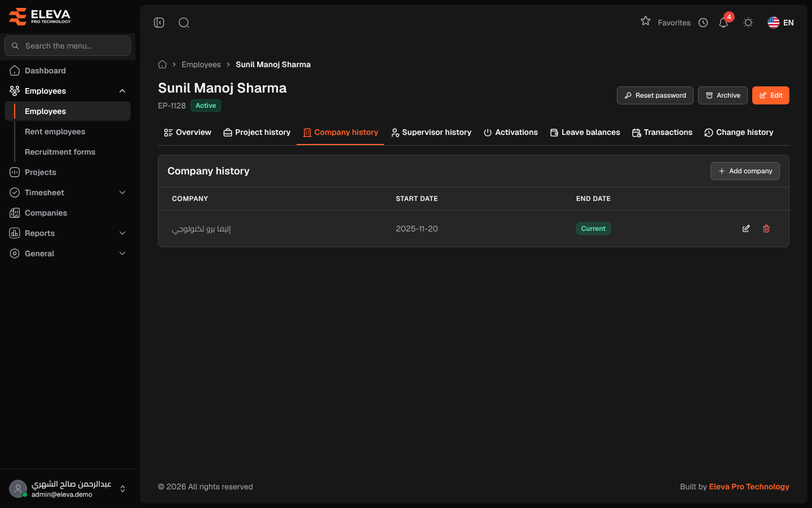Viewport: 812px width, 508px height.
Task: Open the notifications bell with the 4 badge
Action: pyautogui.click(x=723, y=23)
